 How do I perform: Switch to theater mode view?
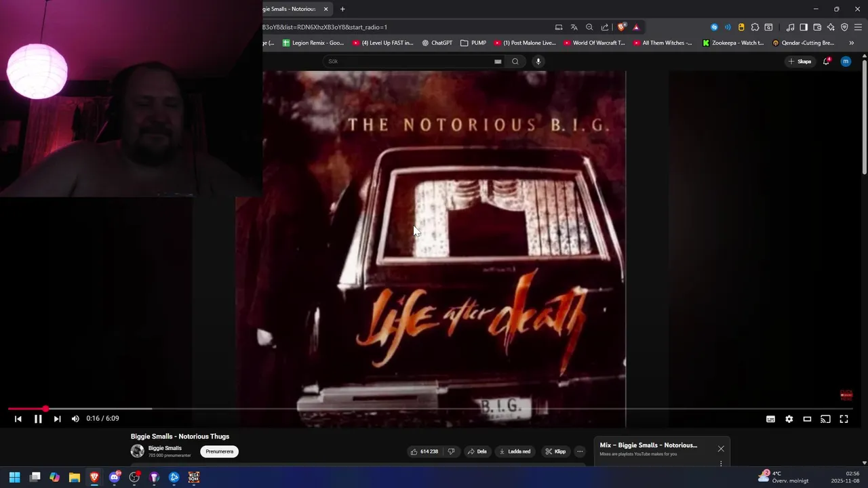click(x=807, y=419)
